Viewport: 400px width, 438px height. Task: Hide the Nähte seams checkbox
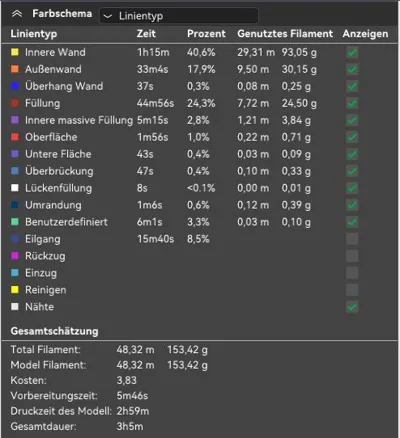pos(352,307)
